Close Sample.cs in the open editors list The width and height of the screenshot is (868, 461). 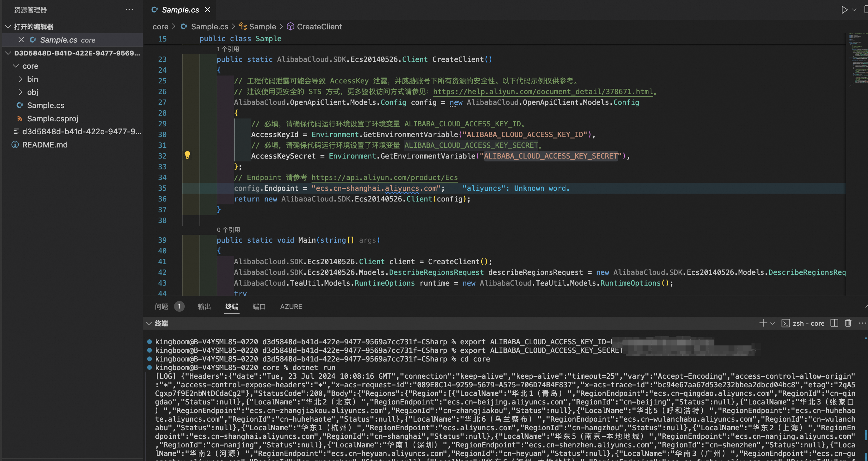point(21,40)
